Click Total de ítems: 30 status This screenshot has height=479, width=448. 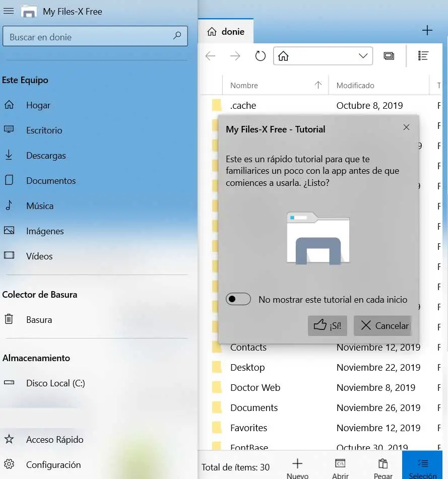click(x=235, y=467)
